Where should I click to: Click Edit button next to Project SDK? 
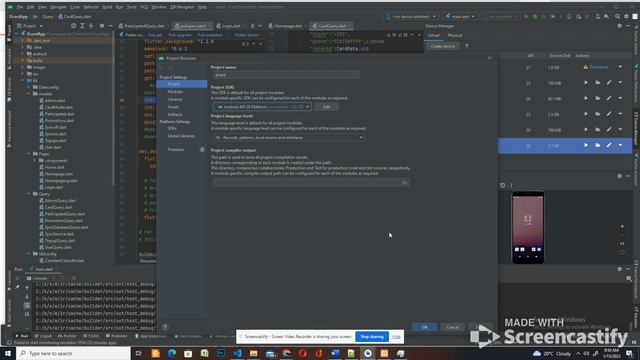tap(327, 107)
